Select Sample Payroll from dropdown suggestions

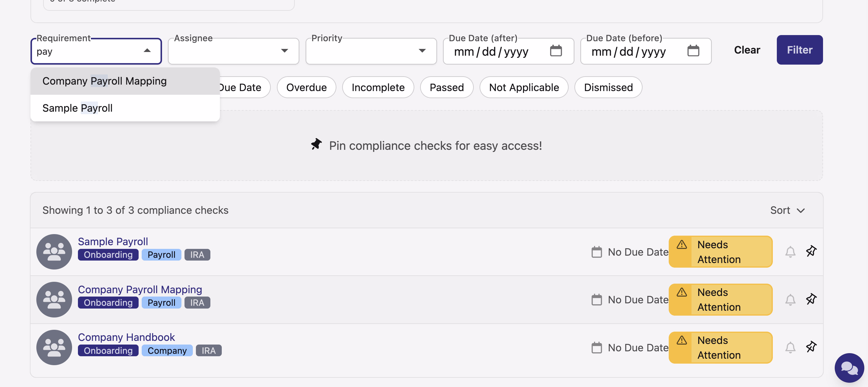[x=125, y=108]
